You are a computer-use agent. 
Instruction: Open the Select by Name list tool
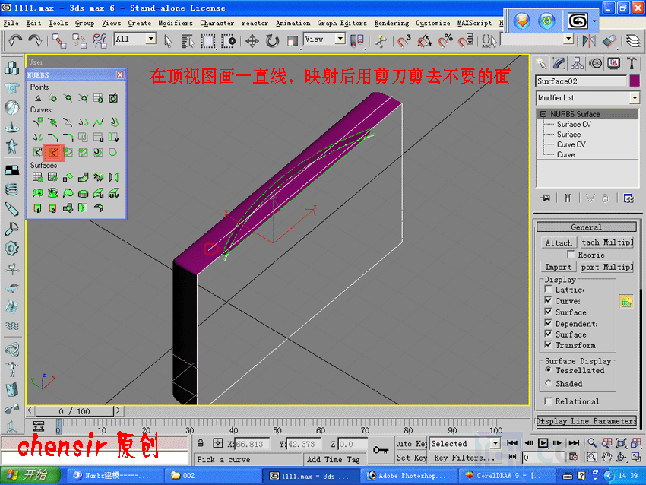pos(188,41)
